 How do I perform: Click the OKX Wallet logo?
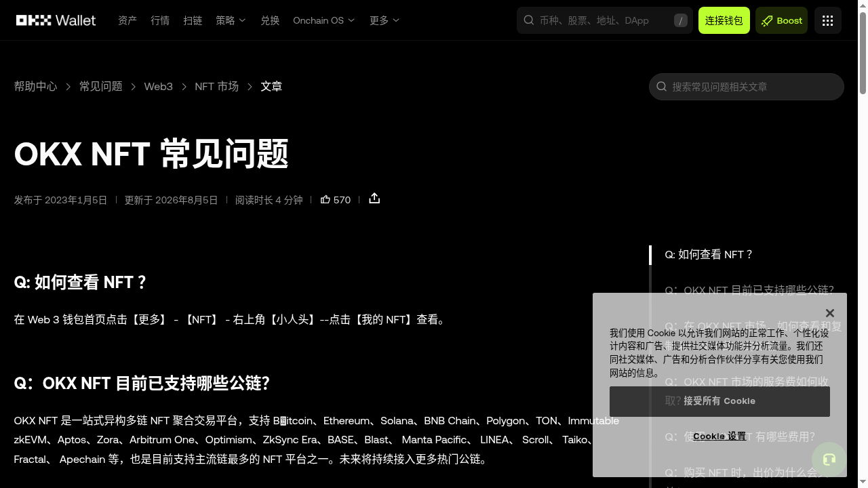point(56,20)
